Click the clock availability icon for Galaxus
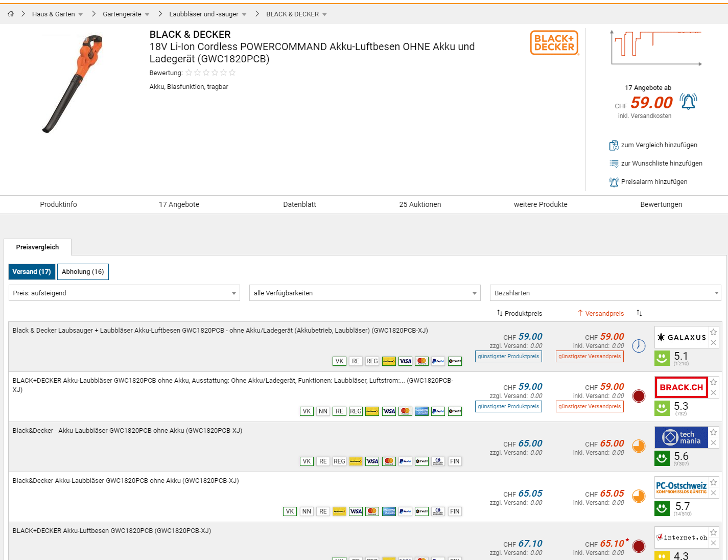Viewport: 728px width, 560px height. [x=639, y=346]
